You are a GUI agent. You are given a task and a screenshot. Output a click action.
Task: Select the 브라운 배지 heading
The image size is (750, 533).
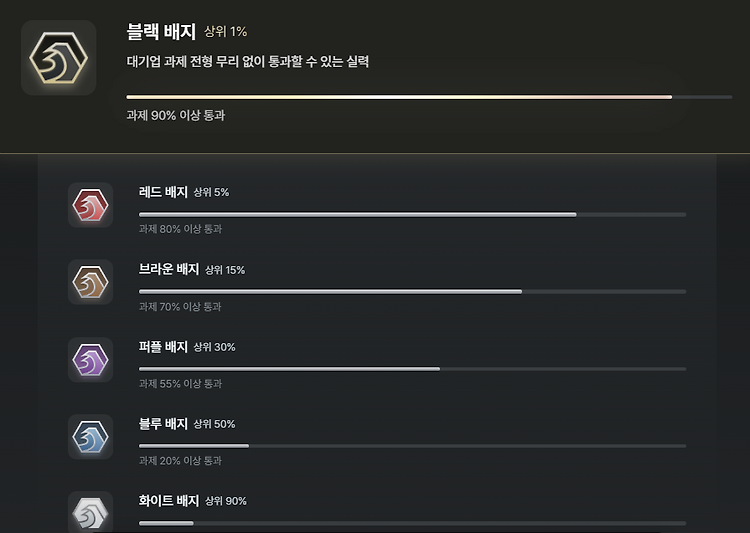[x=169, y=269]
